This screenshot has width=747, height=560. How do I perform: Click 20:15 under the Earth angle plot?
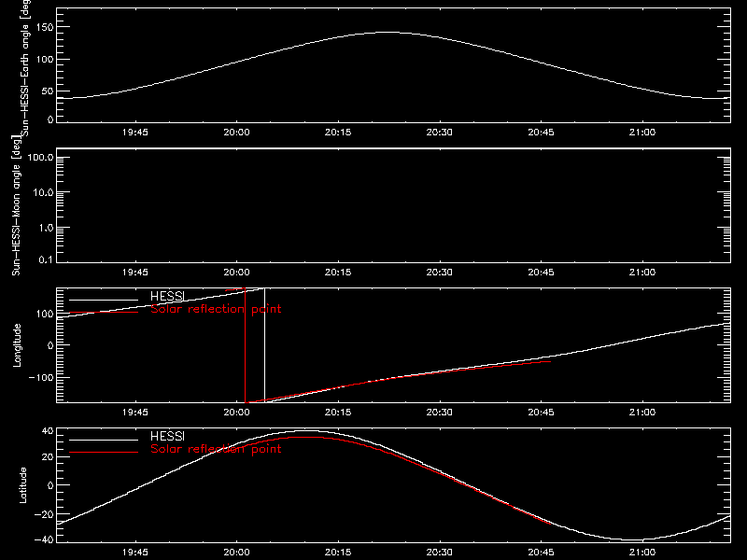pos(338,132)
